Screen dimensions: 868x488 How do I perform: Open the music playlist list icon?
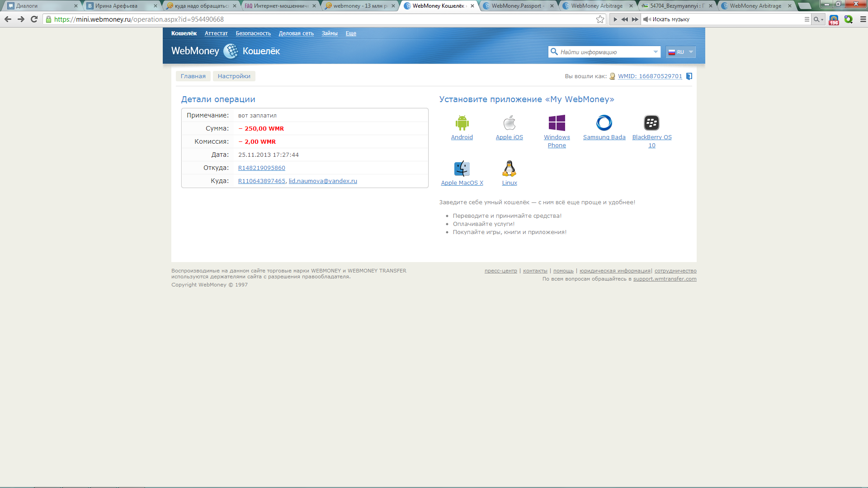click(x=807, y=19)
